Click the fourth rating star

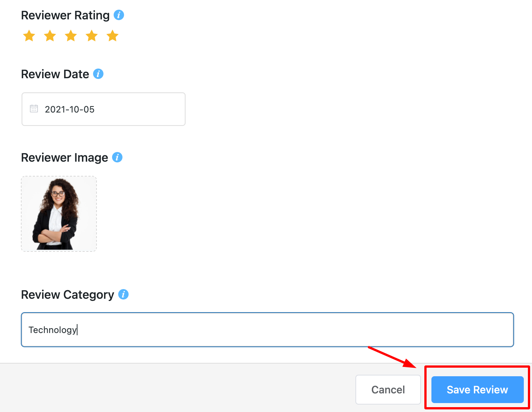tap(92, 36)
